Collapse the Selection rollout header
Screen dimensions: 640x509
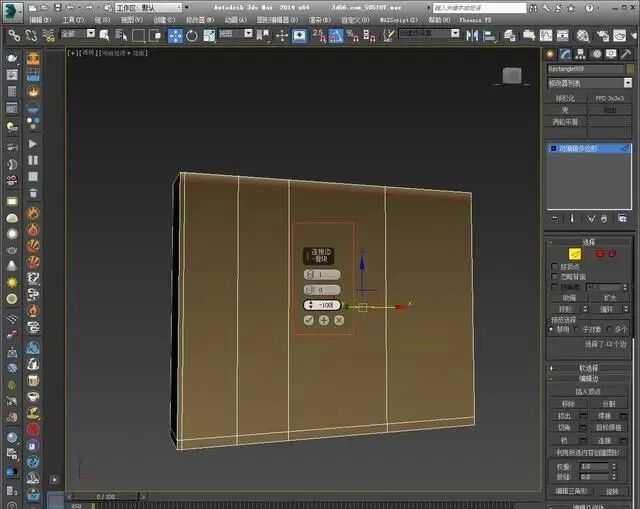tap(588, 242)
